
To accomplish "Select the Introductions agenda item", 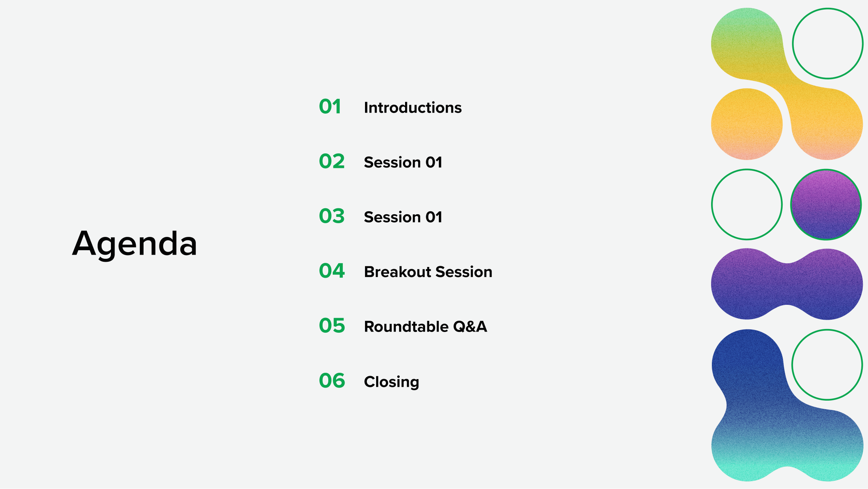I will coord(413,108).
